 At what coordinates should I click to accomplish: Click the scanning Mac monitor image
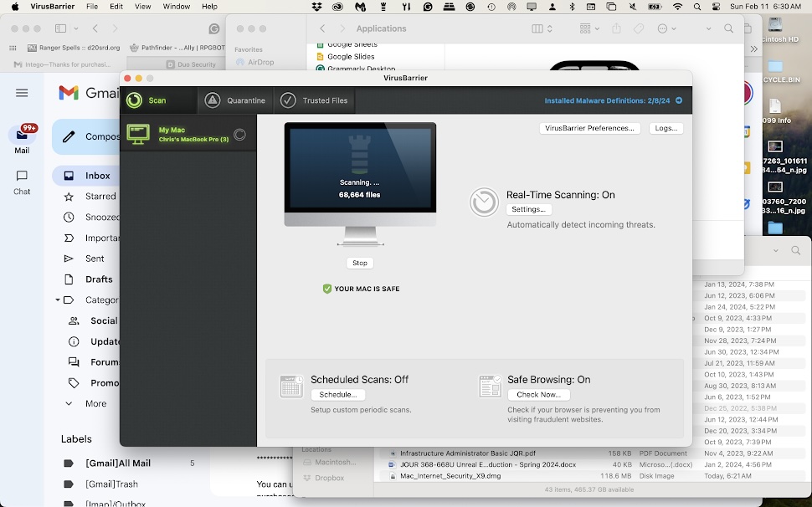click(360, 184)
